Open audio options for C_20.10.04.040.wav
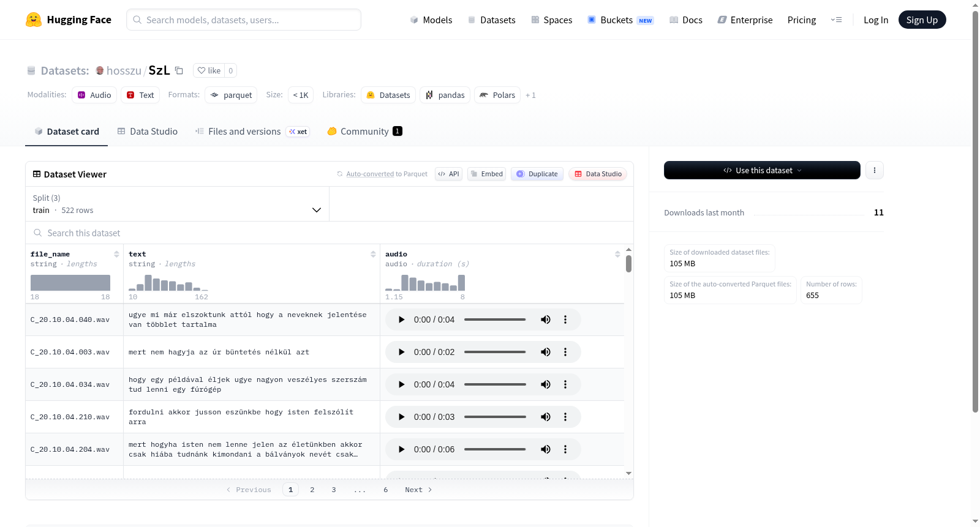This screenshot has width=980, height=527. 565,320
